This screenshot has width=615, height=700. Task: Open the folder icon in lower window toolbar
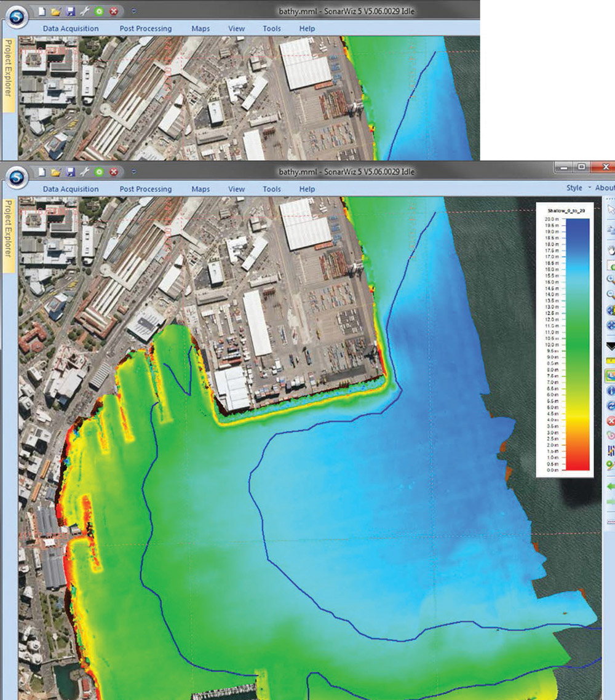click(56, 172)
